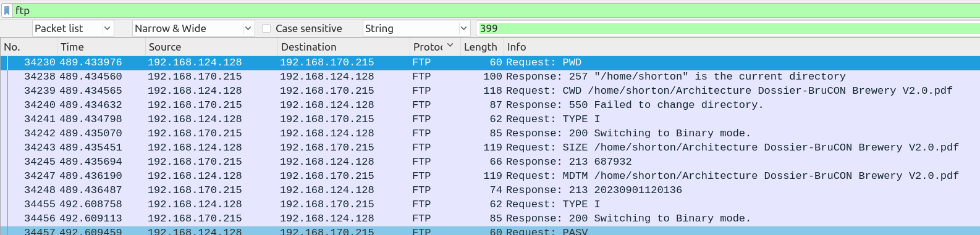The width and height of the screenshot is (980, 235).
Task: Select packet 34455 'Request: TYPE I'
Action: coord(490,204)
